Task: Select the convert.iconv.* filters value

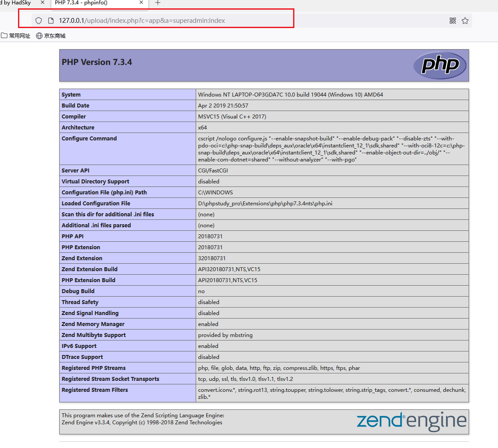Action: click(332, 393)
